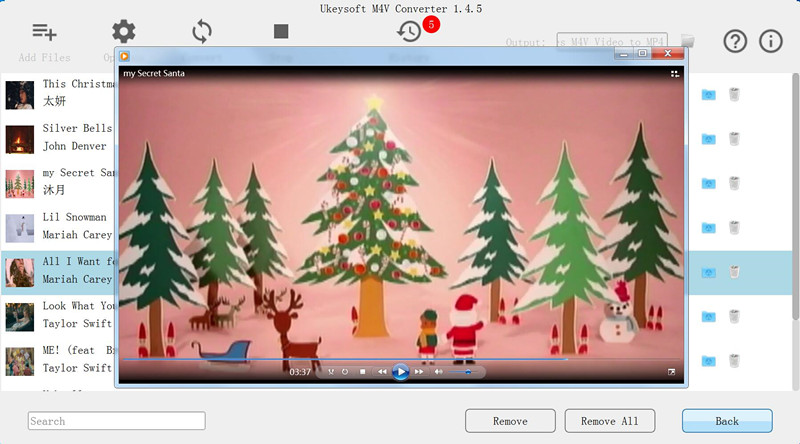Viewport: 800px width, 444px height.
Task: Click the 'Silver Bells' title text
Action: click(x=77, y=128)
